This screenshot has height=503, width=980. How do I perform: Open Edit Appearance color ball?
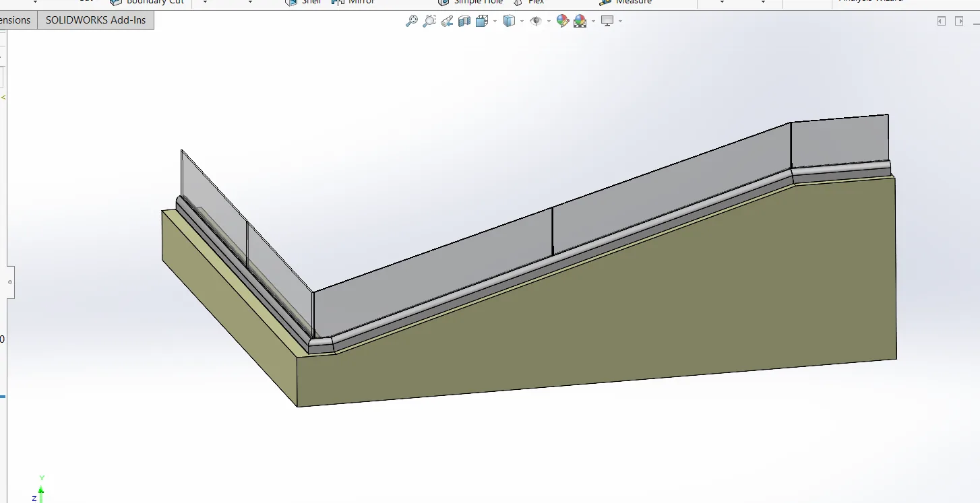(563, 21)
